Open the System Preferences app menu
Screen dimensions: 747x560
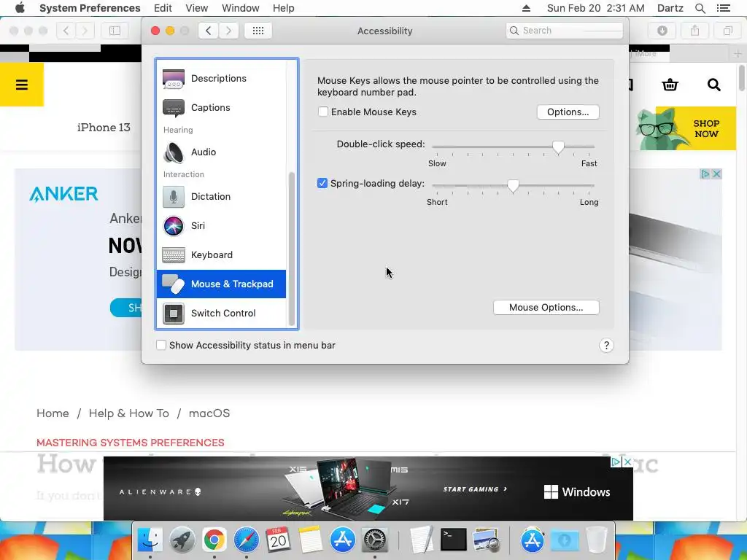(x=90, y=8)
